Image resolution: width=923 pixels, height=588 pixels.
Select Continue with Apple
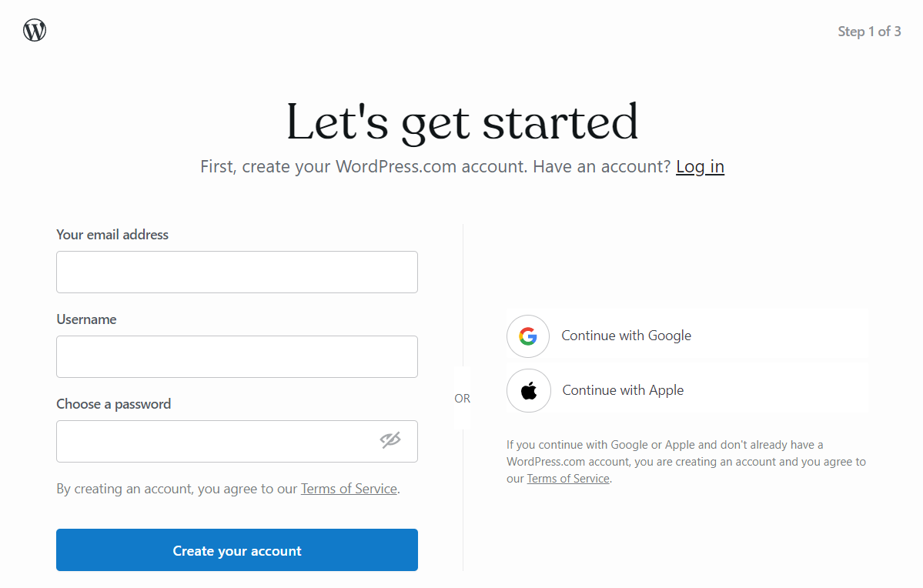[x=622, y=390]
